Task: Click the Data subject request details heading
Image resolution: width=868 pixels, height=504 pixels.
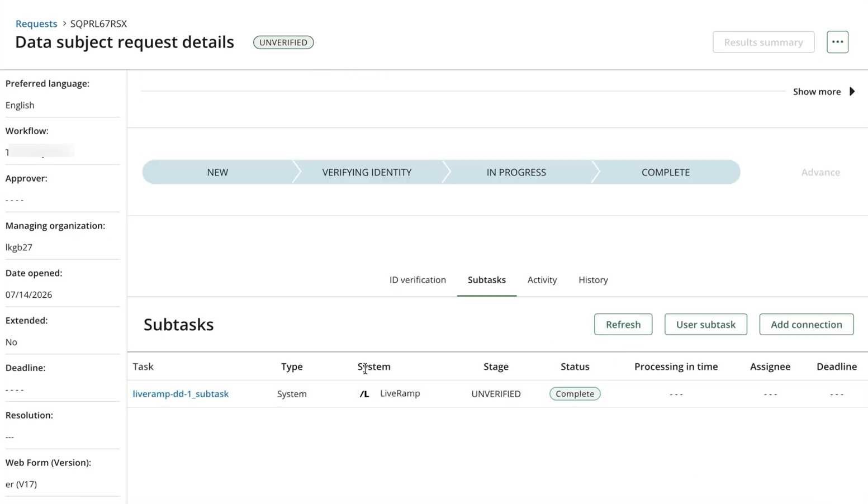Action: point(125,42)
